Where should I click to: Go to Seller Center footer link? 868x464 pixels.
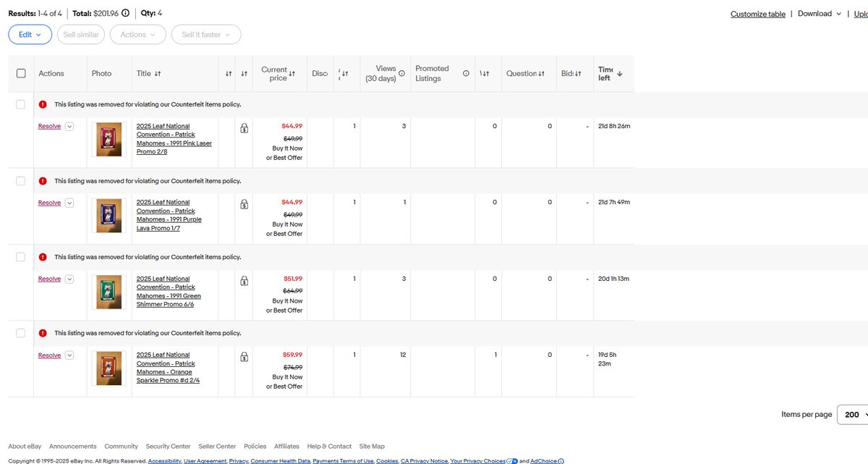coord(217,447)
